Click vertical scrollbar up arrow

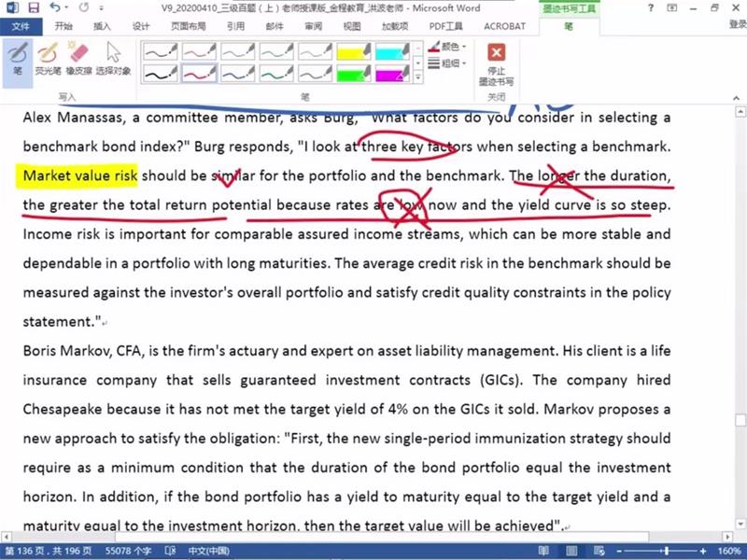740,112
